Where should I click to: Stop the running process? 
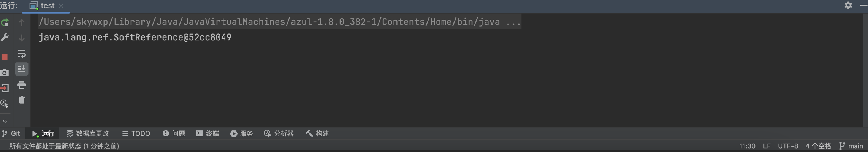pyautogui.click(x=5, y=57)
